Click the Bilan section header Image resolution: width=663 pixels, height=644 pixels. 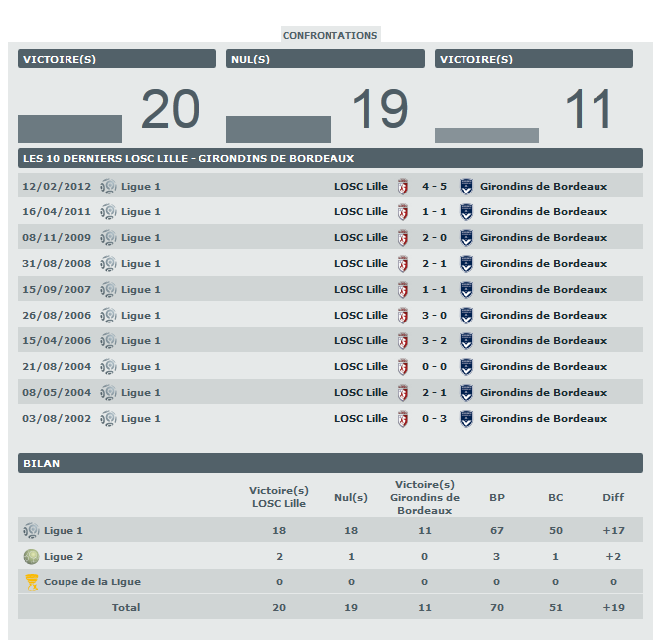(331, 463)
